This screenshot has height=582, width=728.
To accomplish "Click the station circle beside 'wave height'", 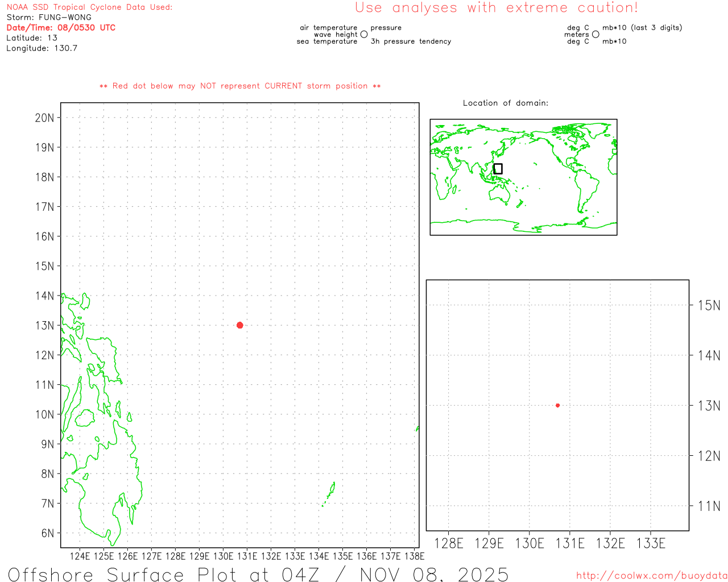I will [364, 35].
